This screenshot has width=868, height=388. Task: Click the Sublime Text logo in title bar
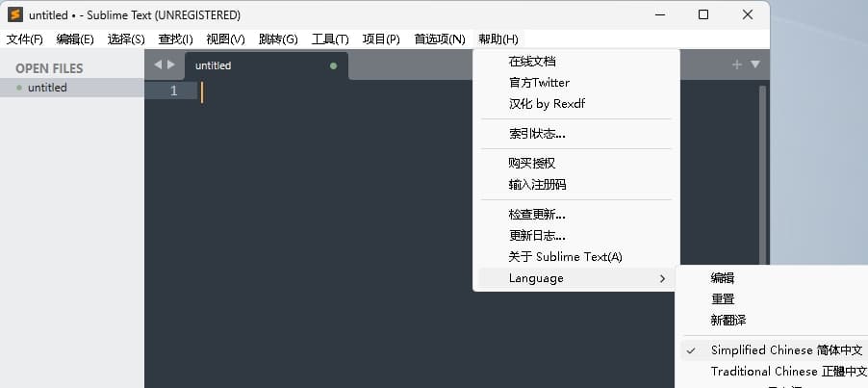pyautogui.click(x=15, y=15)
